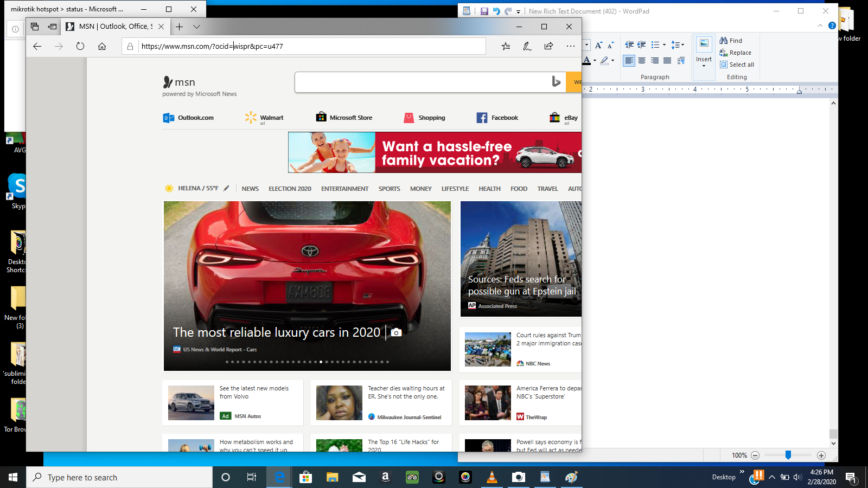Click the Share icon in Edge toolbar
The width and height of the screenshot is (868, 488).
[x=549, y=46]
